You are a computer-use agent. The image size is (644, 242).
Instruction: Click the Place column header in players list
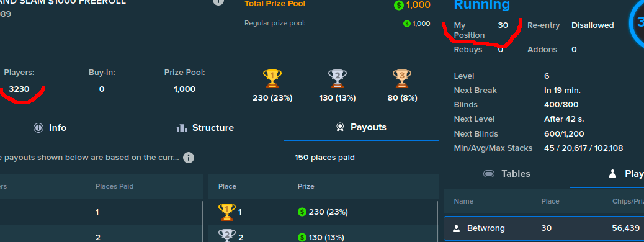550,201
